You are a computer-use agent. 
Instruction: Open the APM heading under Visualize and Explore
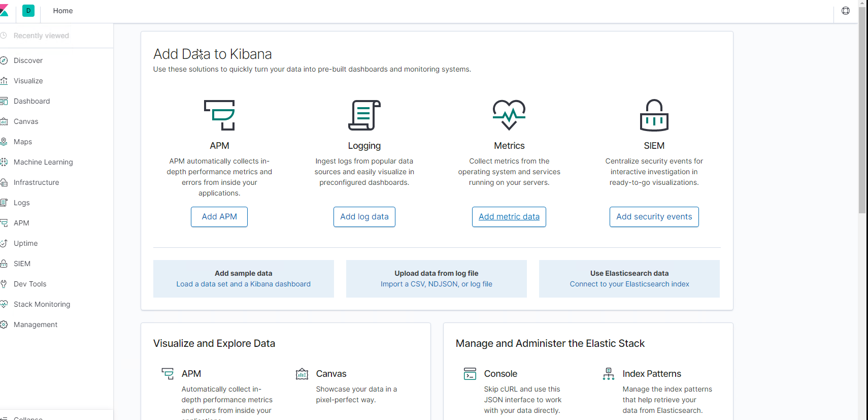[x=191, y=374]
